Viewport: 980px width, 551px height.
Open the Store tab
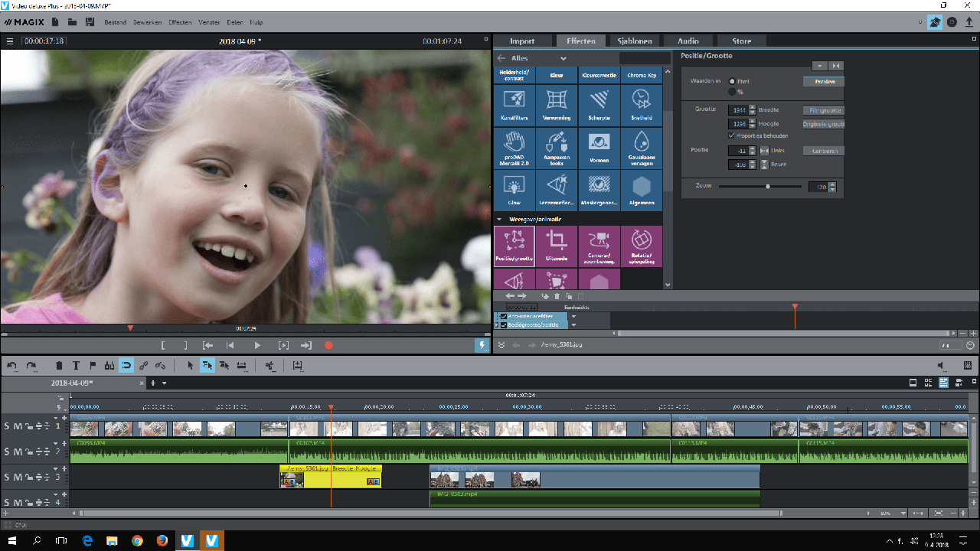pyautogui.click(x=741, y=41)
